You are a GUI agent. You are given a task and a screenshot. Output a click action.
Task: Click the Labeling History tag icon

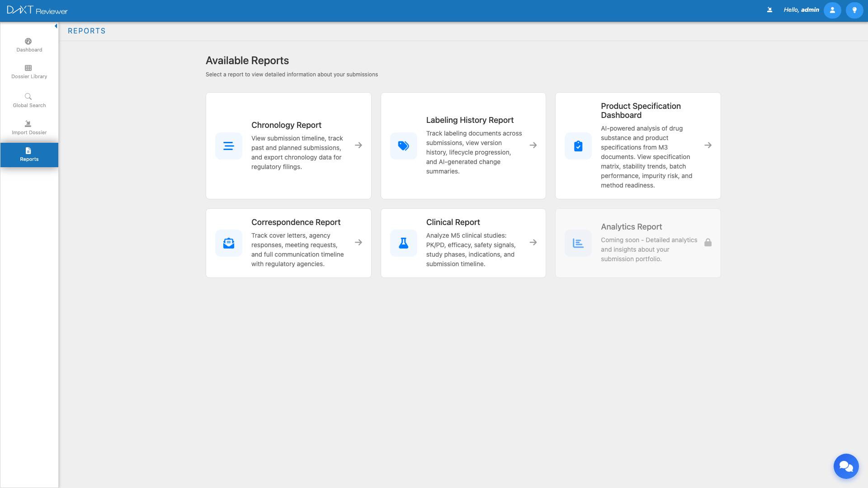(403, 145)
